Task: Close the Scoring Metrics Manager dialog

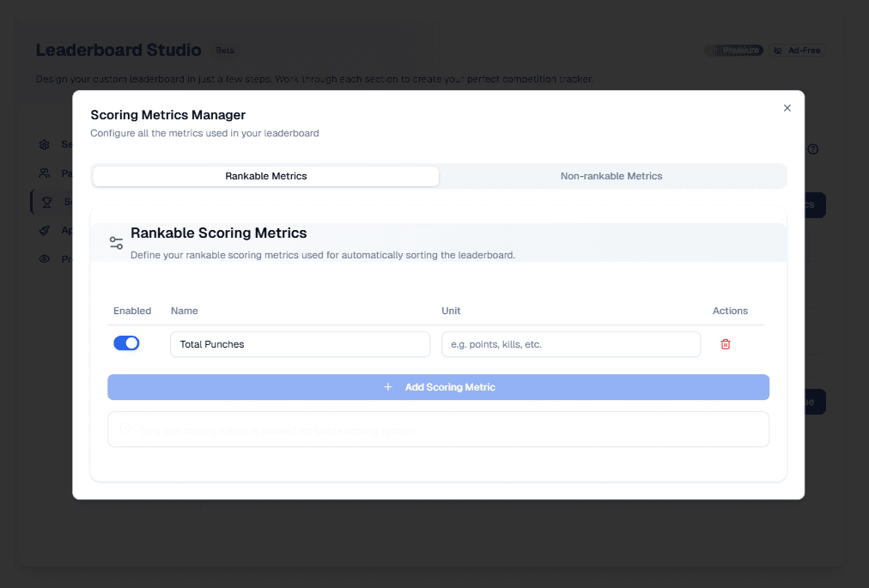Action: [787, 108]
